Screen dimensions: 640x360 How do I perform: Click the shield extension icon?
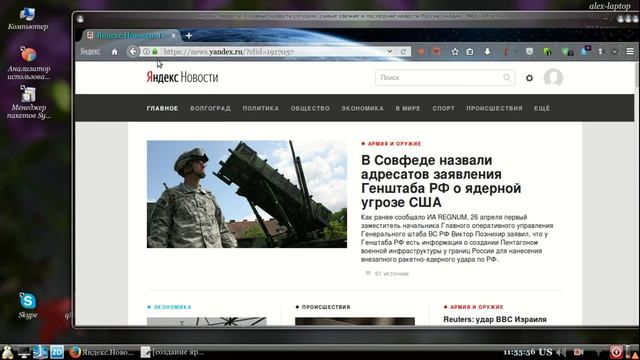(x=529, y=52)
